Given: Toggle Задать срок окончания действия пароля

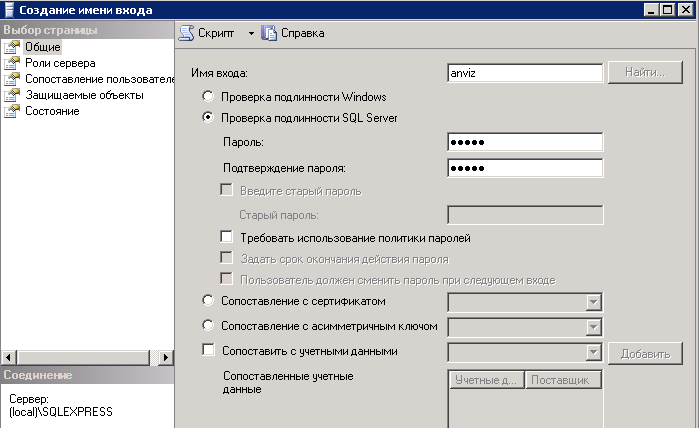Looking at the screenshot, I should coord(226,258).
